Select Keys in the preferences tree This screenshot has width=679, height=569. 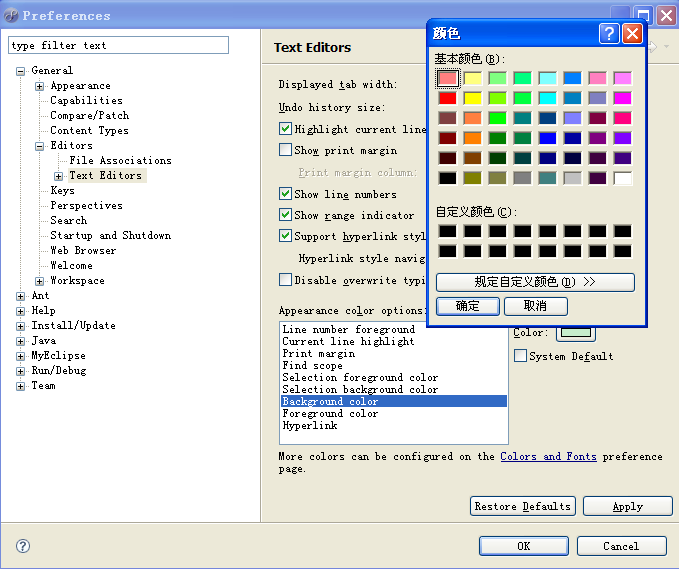(62, 190)
